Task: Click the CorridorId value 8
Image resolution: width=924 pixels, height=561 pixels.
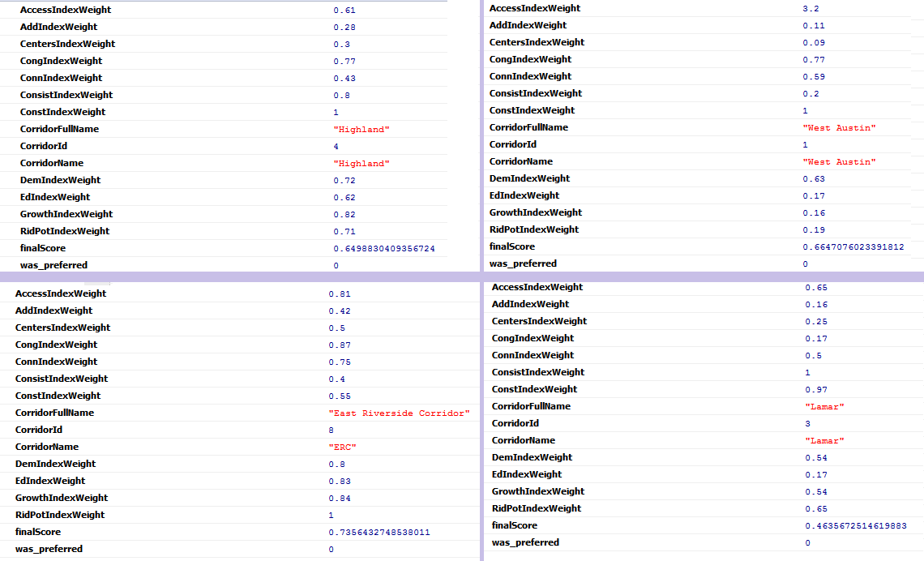Action: [x=332, y=430]
